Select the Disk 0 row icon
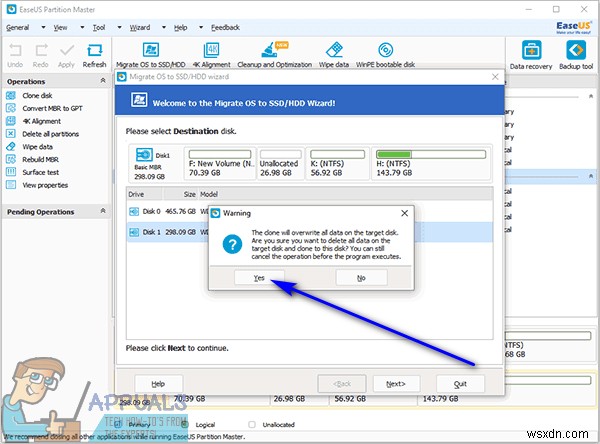The width and height of the screenshot is (600, 444). (134, 211)
